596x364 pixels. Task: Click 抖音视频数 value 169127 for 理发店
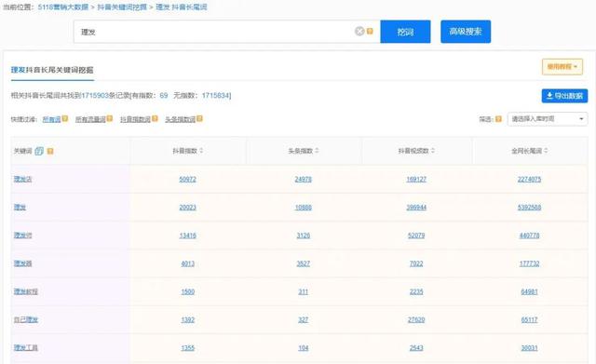coord(416,179)
